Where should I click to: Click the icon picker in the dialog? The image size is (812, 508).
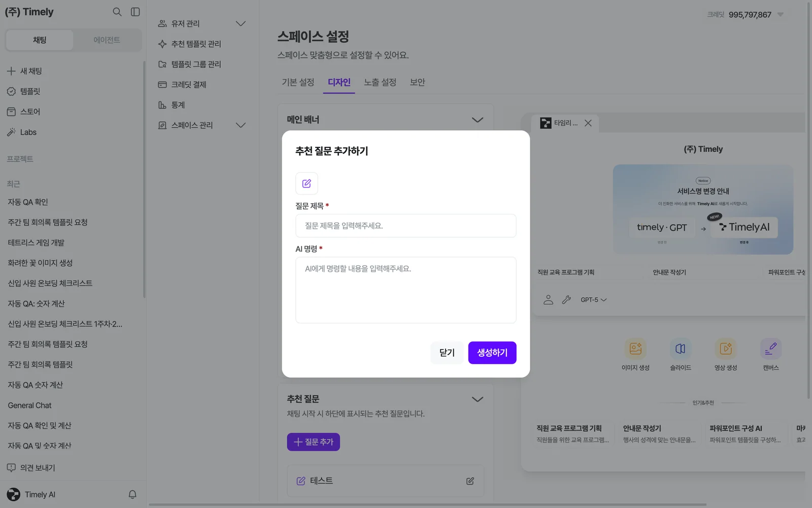tap(307, 183)
